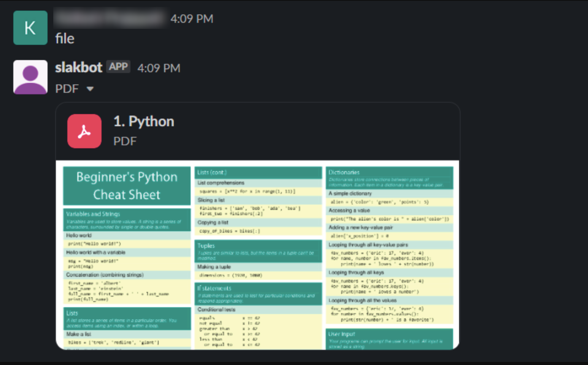Click the "file" message text
This screenshot has height=365, width=588.
(x=65, y=38)
